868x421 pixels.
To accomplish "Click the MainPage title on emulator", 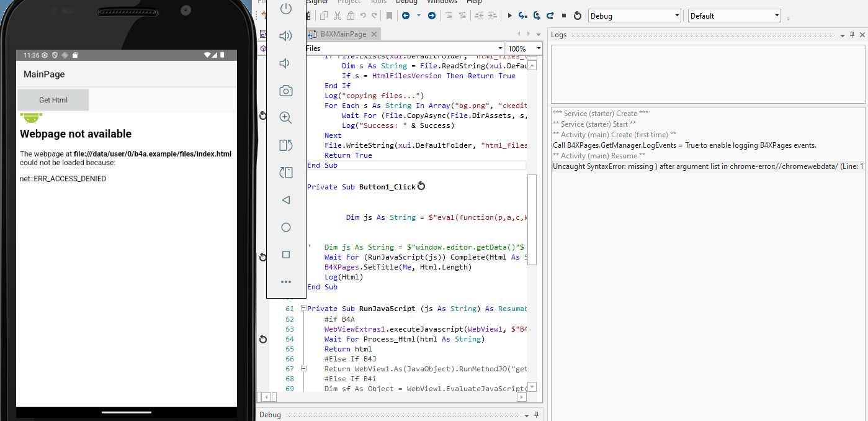I will [44, 75].
